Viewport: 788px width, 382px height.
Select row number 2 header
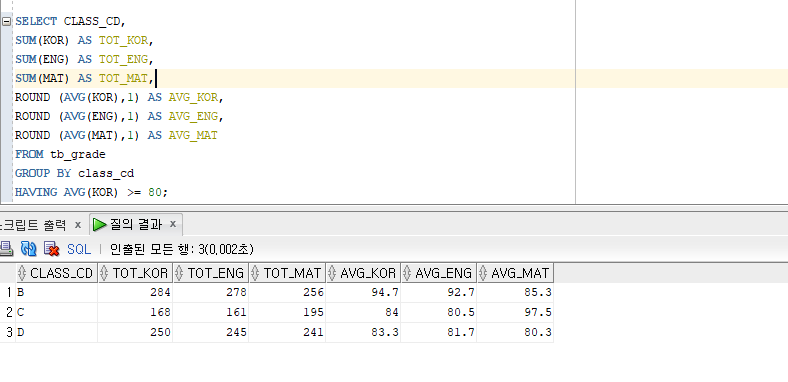coord(8,313)
